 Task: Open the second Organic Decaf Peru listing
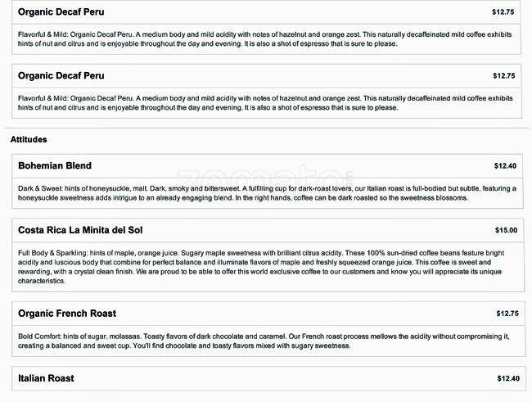[x=61, y=76]
